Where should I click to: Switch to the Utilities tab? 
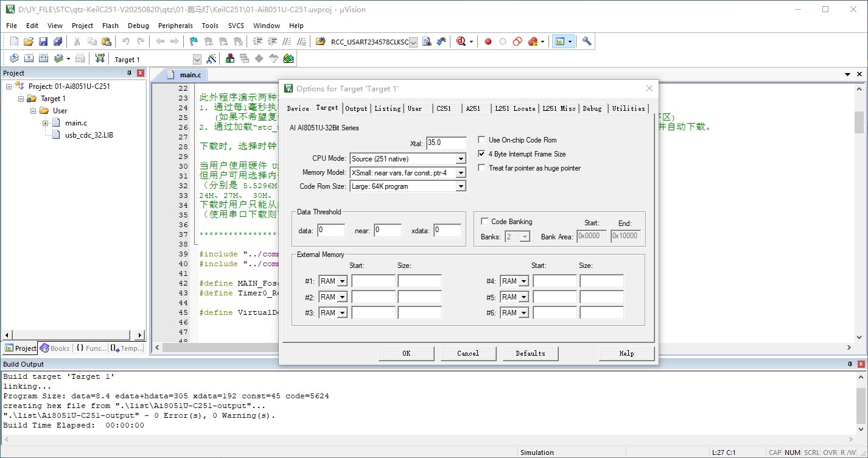(629, 108)
